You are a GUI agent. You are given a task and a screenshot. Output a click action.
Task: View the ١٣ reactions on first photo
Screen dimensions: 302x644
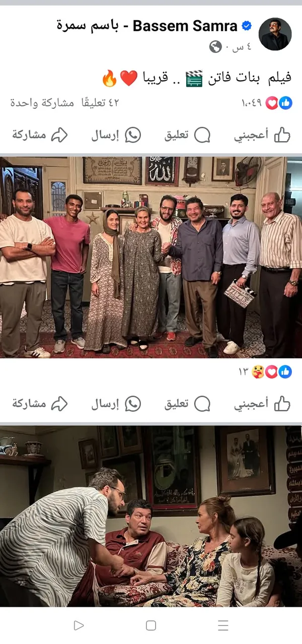(x=265, y=372)
